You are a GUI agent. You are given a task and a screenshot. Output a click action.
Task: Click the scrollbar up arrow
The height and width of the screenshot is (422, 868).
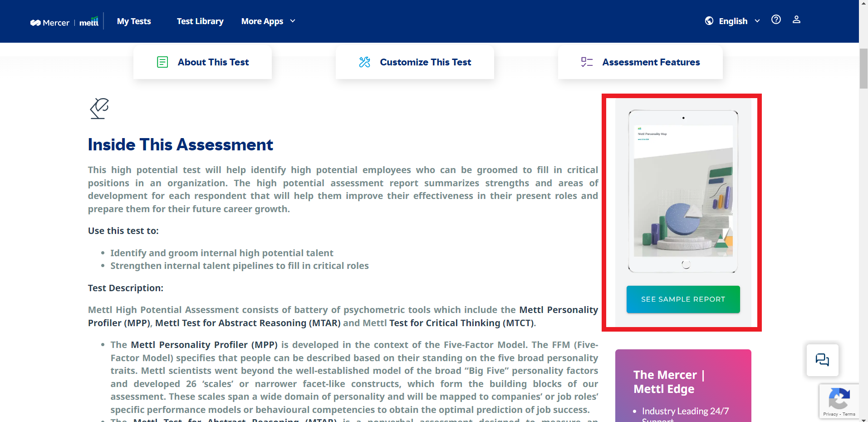coord(863,3)
